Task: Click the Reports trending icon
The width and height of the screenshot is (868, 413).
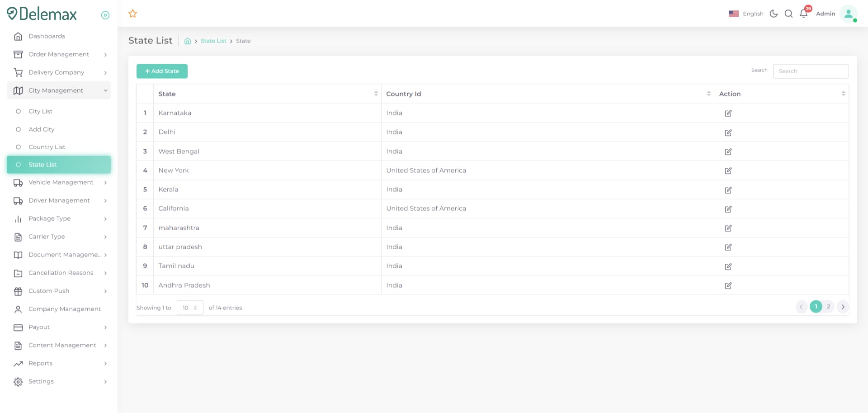Action: [18, 364]
